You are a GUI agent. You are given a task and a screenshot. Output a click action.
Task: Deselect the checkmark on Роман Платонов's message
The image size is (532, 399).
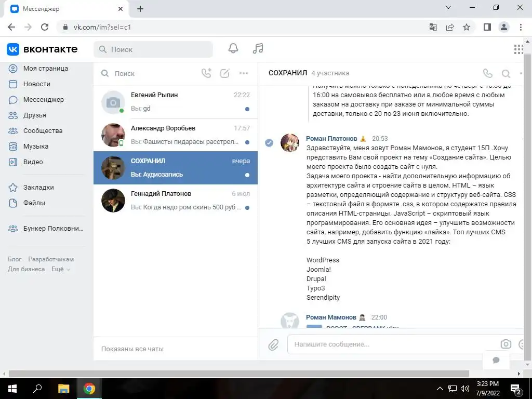(x=269, y=143)
